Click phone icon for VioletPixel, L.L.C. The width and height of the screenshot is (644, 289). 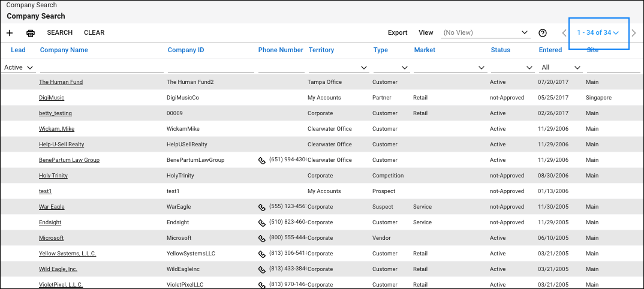click(261, 285)
